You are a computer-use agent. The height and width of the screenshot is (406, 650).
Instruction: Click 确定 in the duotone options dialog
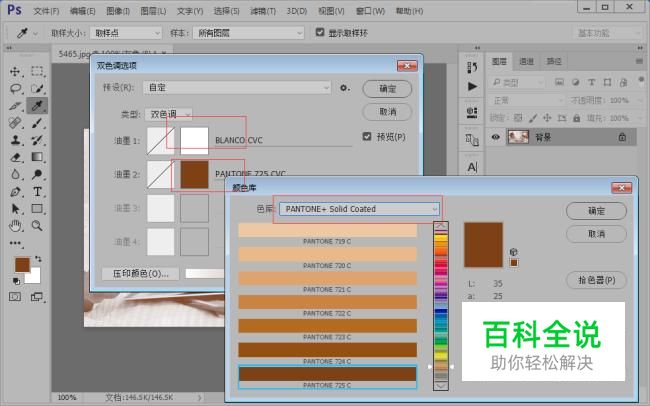click(x=387, y=89)
